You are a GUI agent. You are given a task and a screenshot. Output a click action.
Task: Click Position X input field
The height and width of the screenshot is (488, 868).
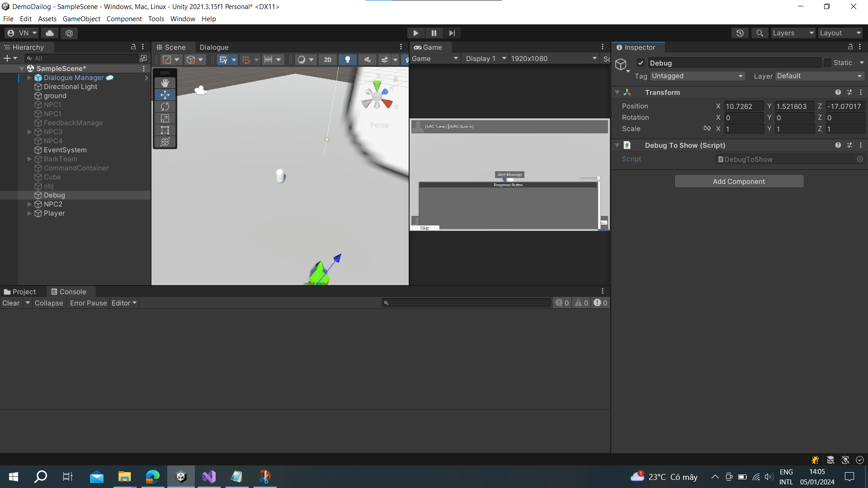tap(744, 106)
